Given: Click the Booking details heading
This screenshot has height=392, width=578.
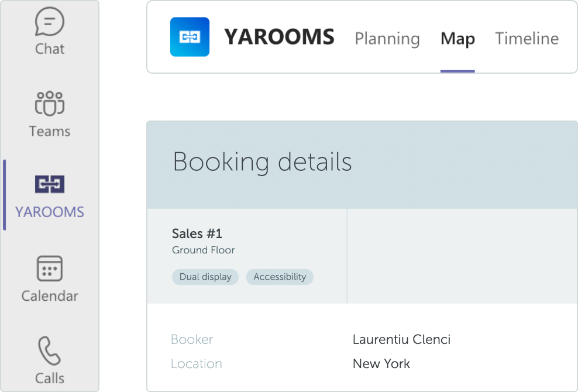Looking at the screenshot, I should pyautogui.click(x=262, y=162).
